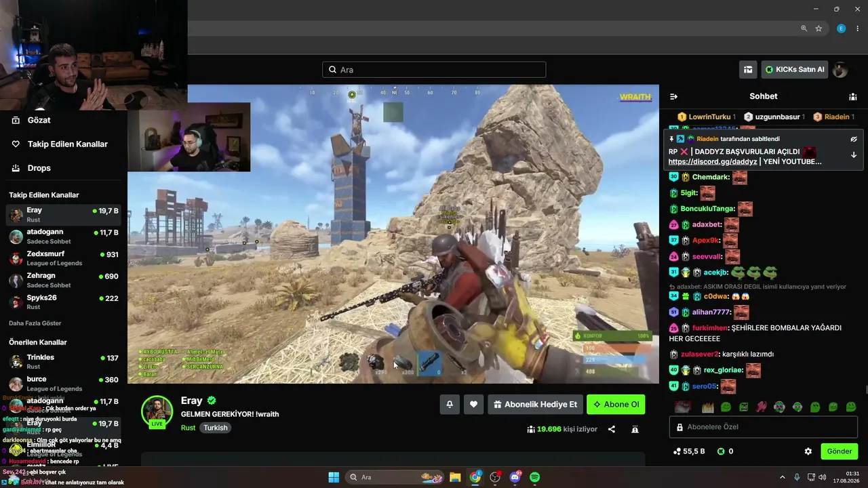This screenshot has height=488, width=868.
Task: Toggle stream notifications bell
Action: pos(450,405)
